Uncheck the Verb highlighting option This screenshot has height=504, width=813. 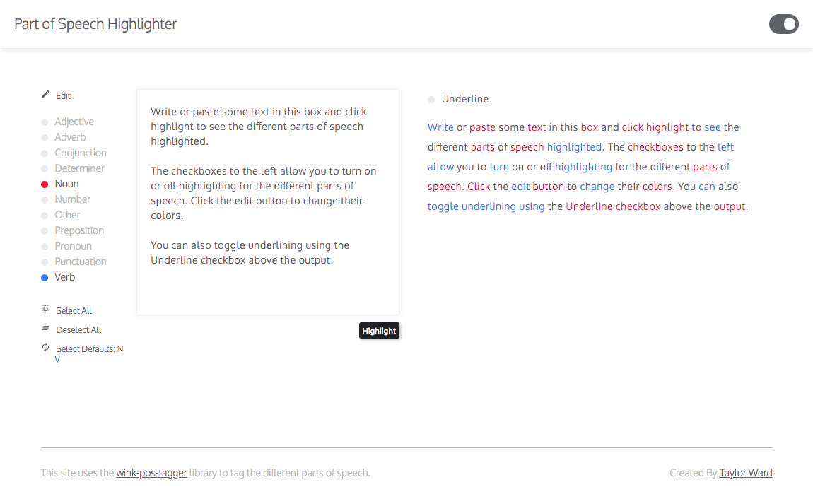(45, 278)
